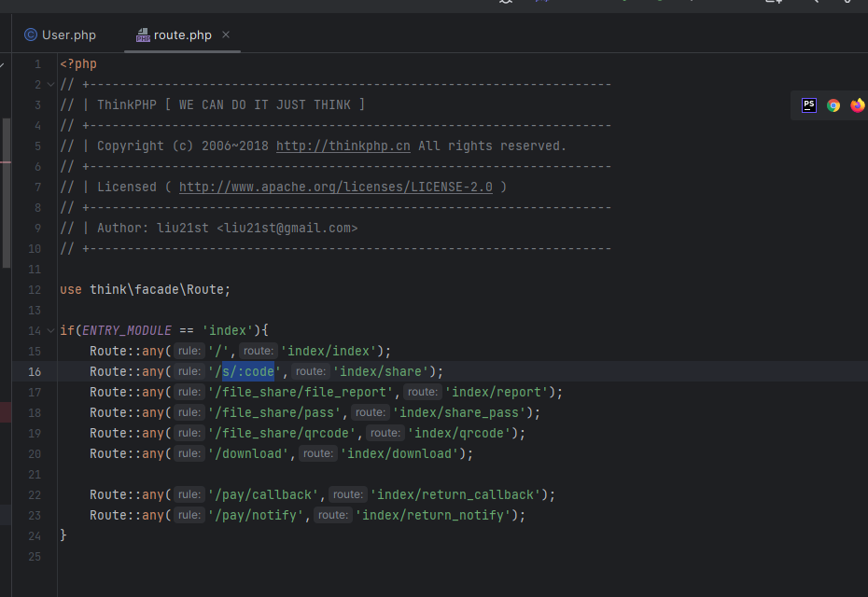This screenshot has width=868, height=597.
Task: Click the <?php opening tag
Action: click(x=78, y=63)
